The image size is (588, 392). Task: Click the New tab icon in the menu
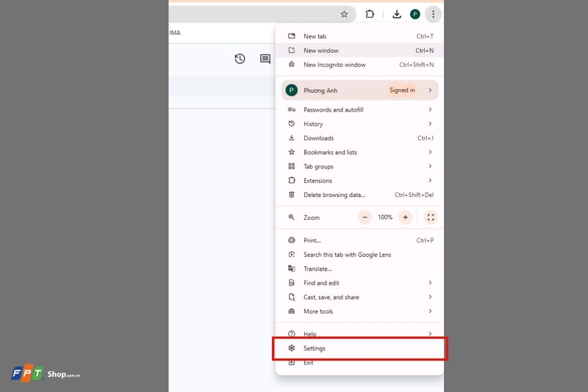[291, 36]
